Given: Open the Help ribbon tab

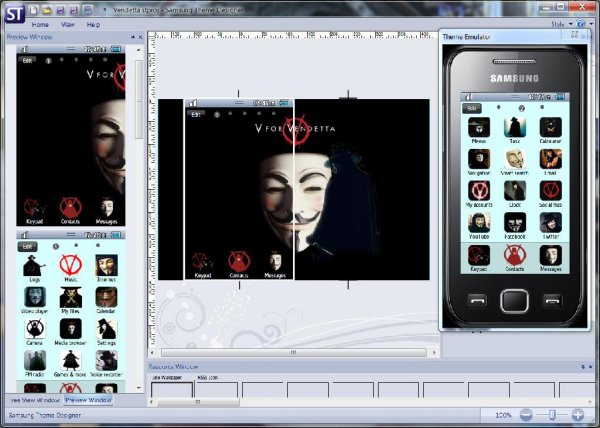Looking at the screenshot, I should tap(93, 24).
